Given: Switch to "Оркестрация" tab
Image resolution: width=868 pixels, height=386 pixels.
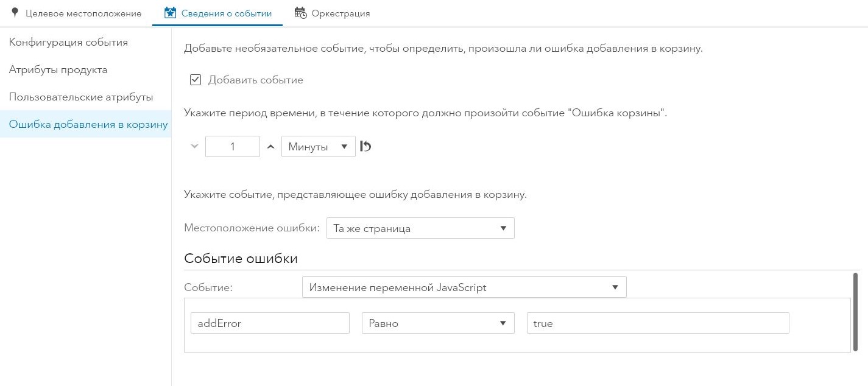Looking at the screenshot, I should pos(340,13).
